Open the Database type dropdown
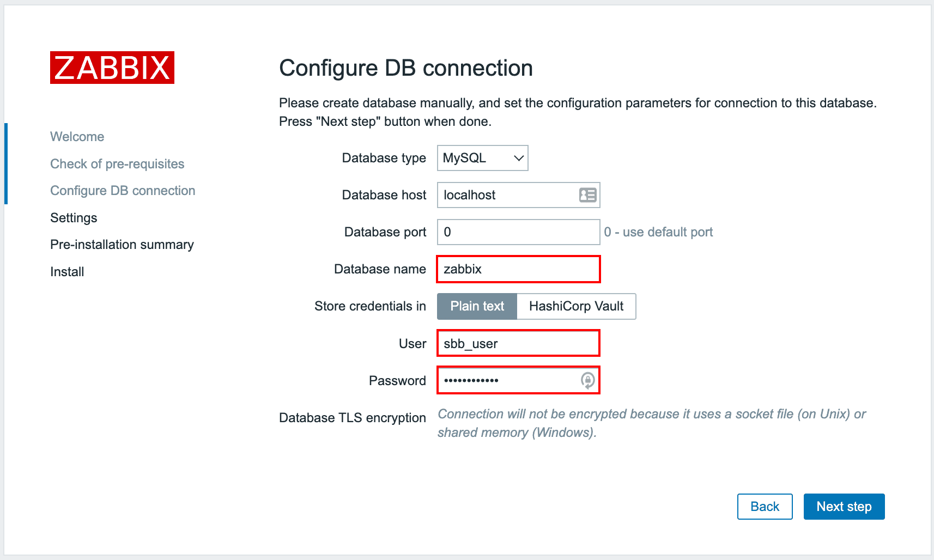 point(483,158)
